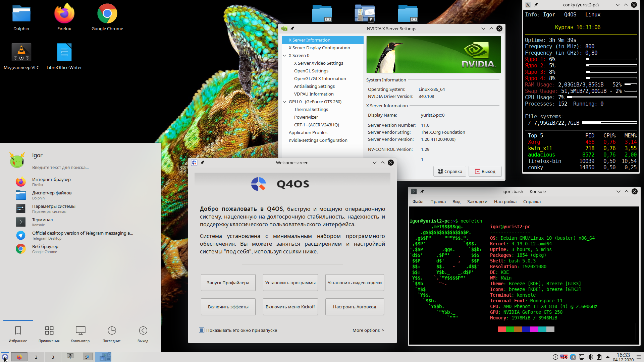Click Запуск Профайлера button
644x362 pixels.
tap(228, 283)
